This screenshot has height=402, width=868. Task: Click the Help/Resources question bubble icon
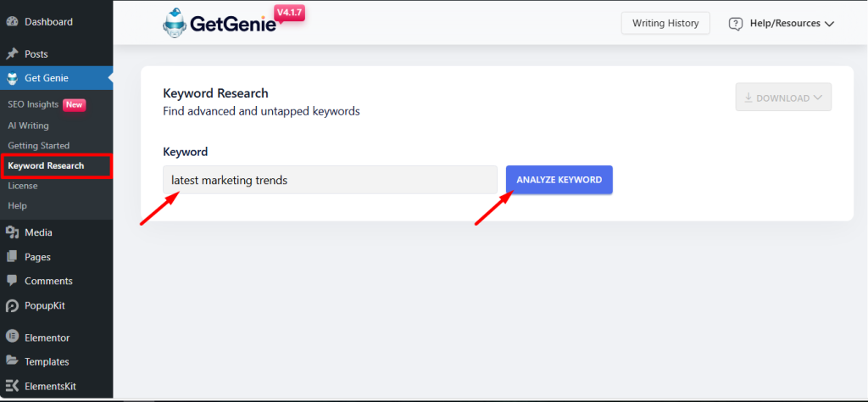pos(736,24)
